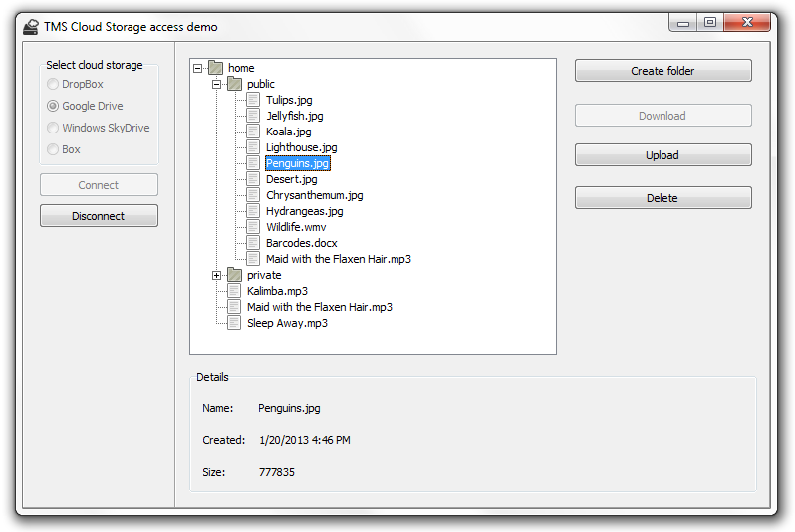This screenshot has height=532, width=795.
Task: Maximize the TMS Cloud Storage window
Action: tap(710, 22)
